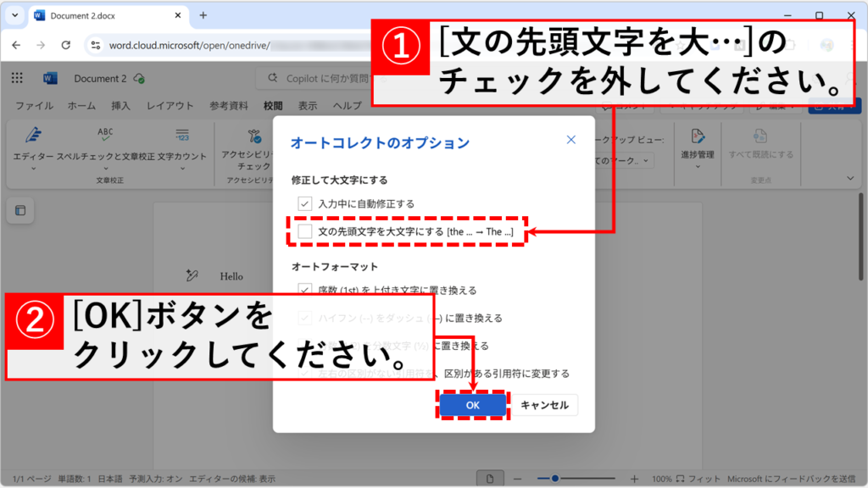Viewport: 868px width, 488px height.
Task: Open the tab search dropdown
Action: coord(15,15)
